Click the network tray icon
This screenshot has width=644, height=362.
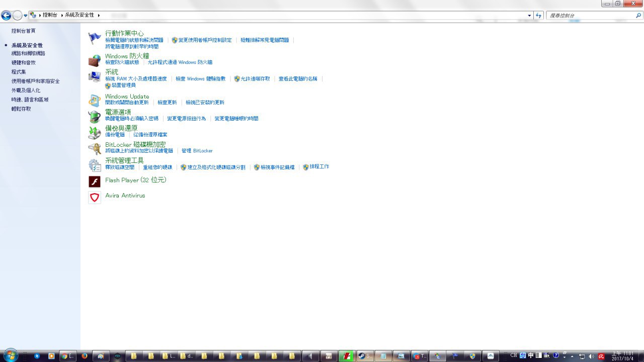click(x=582, y=356)
